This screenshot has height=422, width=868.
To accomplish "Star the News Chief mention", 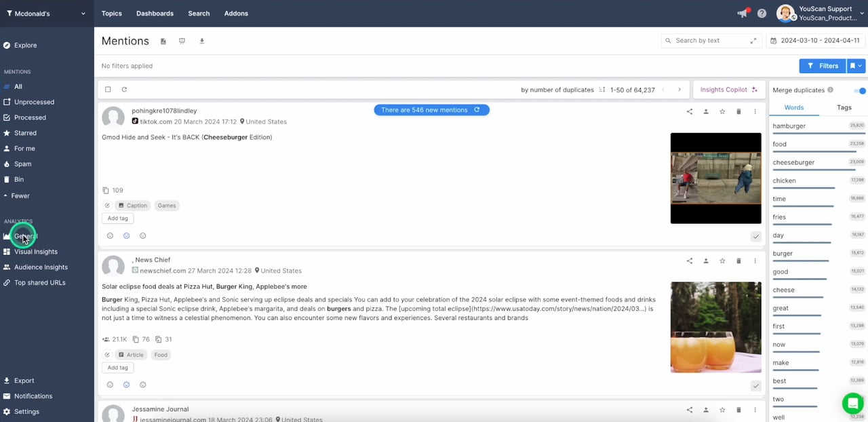I will tap(722, 261).
